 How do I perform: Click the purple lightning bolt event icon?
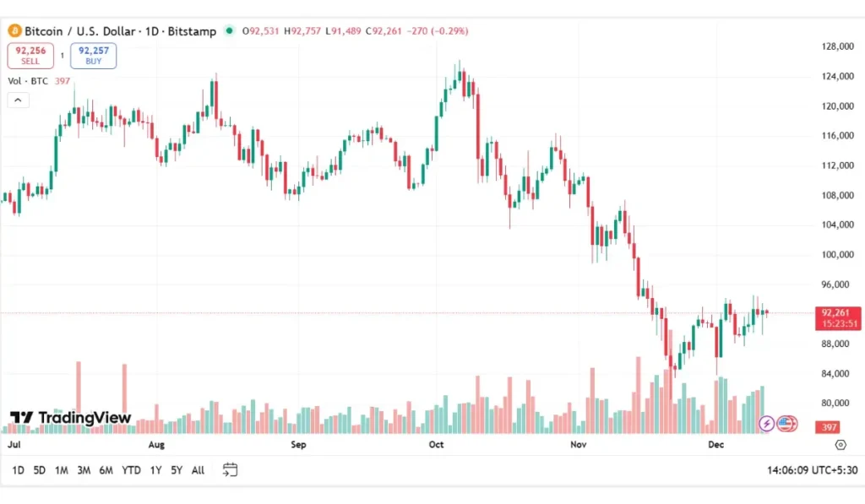[767, 424]
